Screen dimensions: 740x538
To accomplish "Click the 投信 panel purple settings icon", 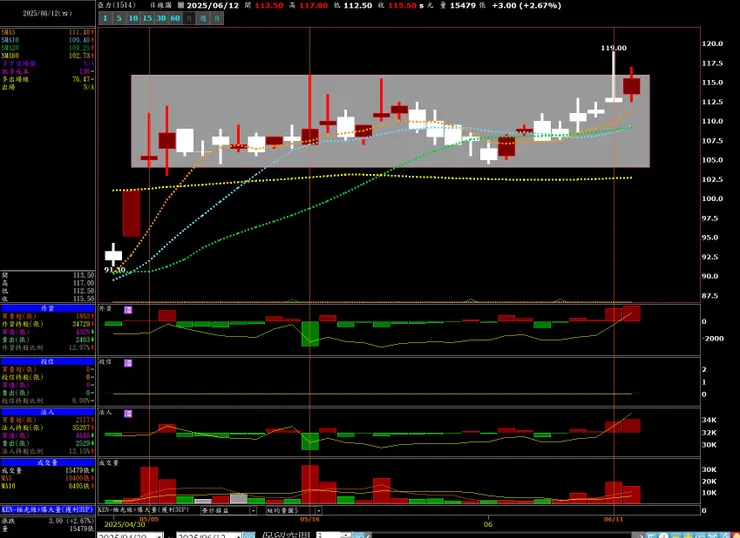I will (128, 363).
